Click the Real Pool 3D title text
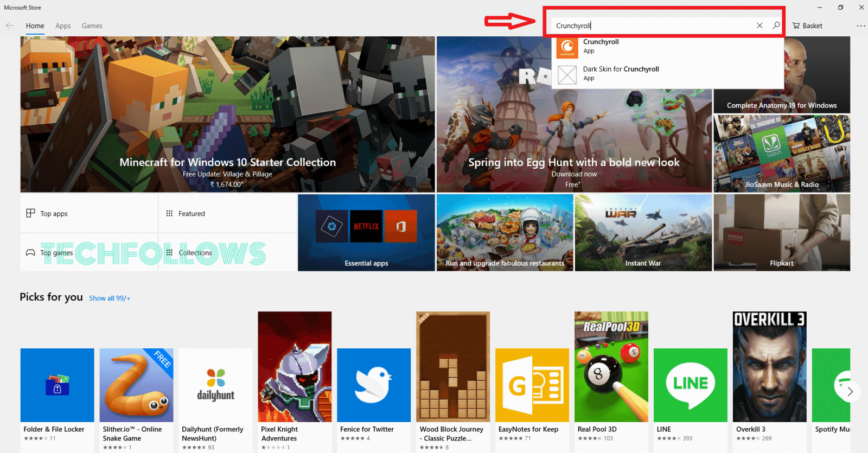The width and height of the screenshot is (868, 453). coord(597,429)
